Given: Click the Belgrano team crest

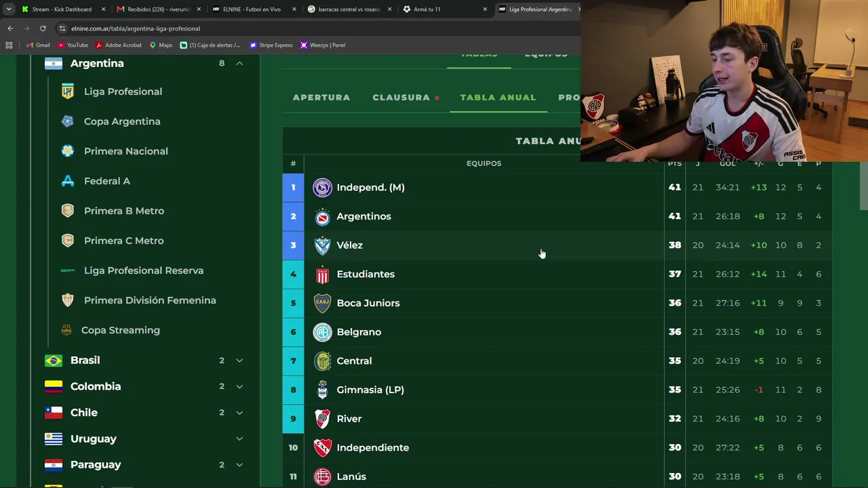Looking at the screenshot, I should pos(322,332).
